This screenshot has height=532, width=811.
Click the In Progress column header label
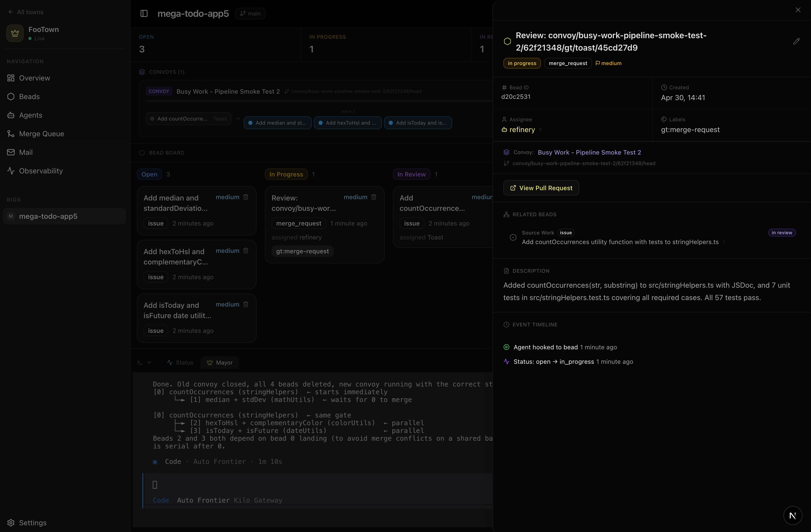286,174
